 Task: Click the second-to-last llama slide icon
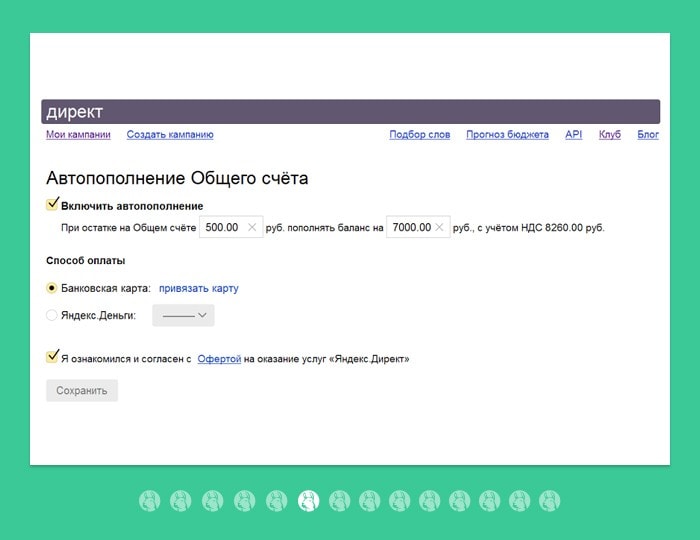click(519, 501)
